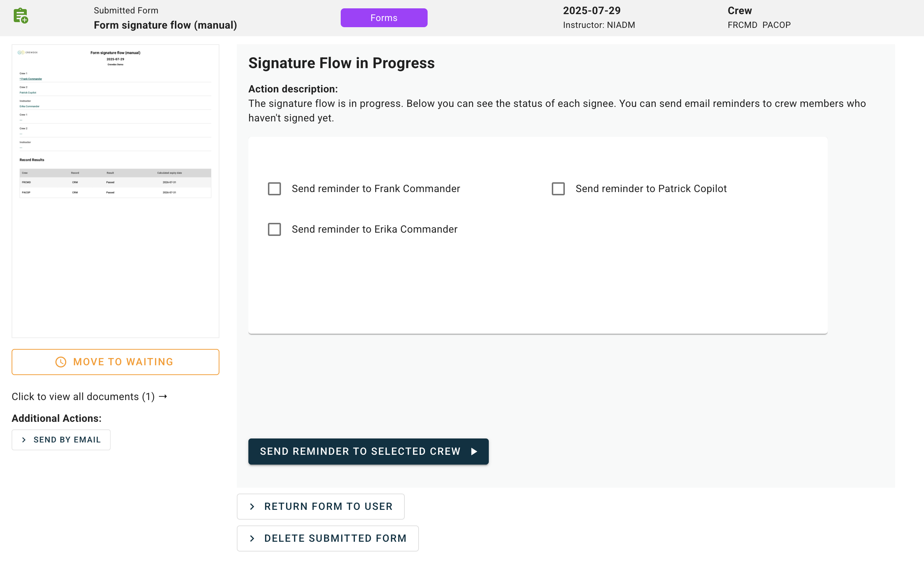The height and width of the screenshot is (574, 924).
Task: Select the FRCMD crew code in header
Action: coord(742,25)
